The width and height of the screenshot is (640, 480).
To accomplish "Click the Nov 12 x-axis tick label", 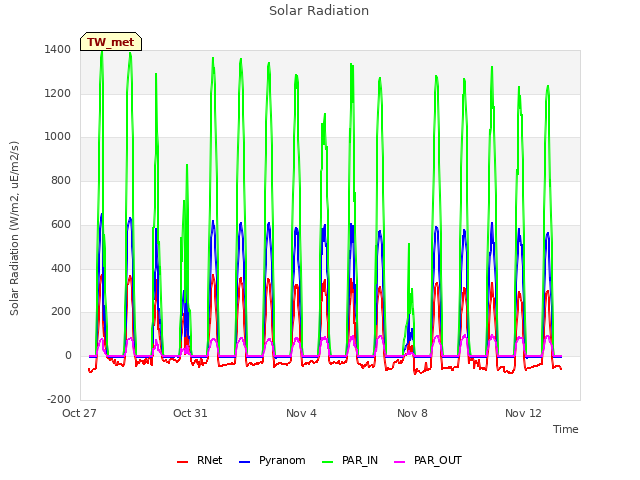I will coord(523,413).
